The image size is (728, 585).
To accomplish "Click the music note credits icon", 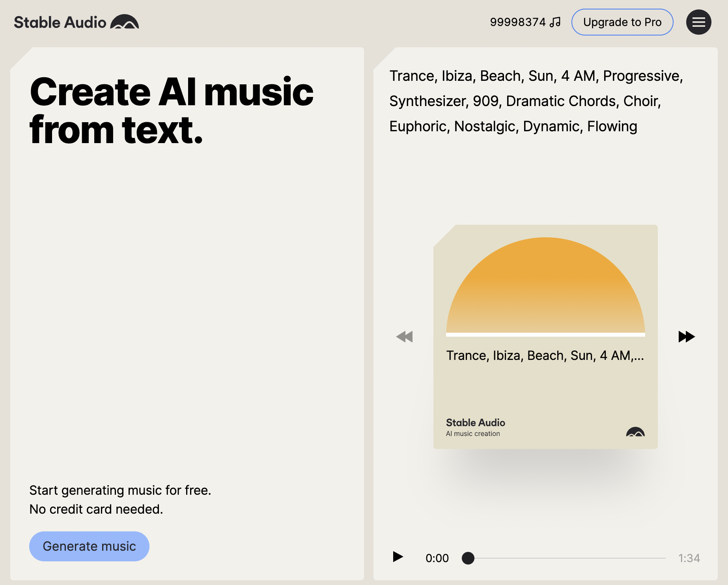I will pyautogui.click(x=555, y=22).
